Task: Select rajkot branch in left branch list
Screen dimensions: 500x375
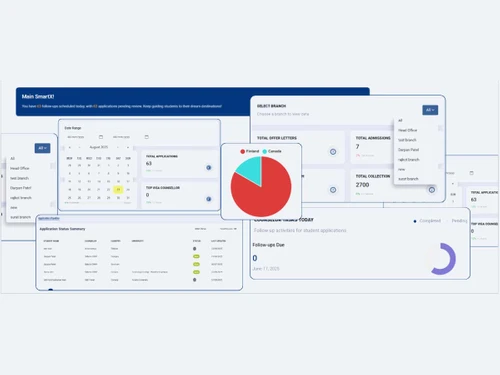Action: click(21, 198)
